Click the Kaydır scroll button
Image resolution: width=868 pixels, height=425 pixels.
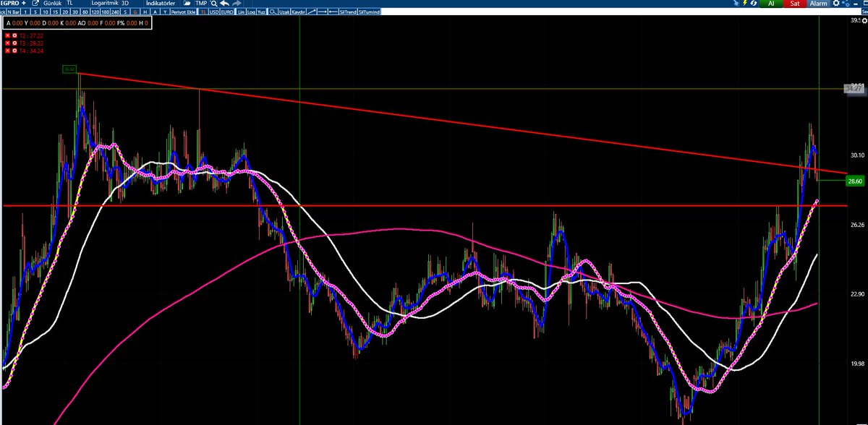[299, 12]
